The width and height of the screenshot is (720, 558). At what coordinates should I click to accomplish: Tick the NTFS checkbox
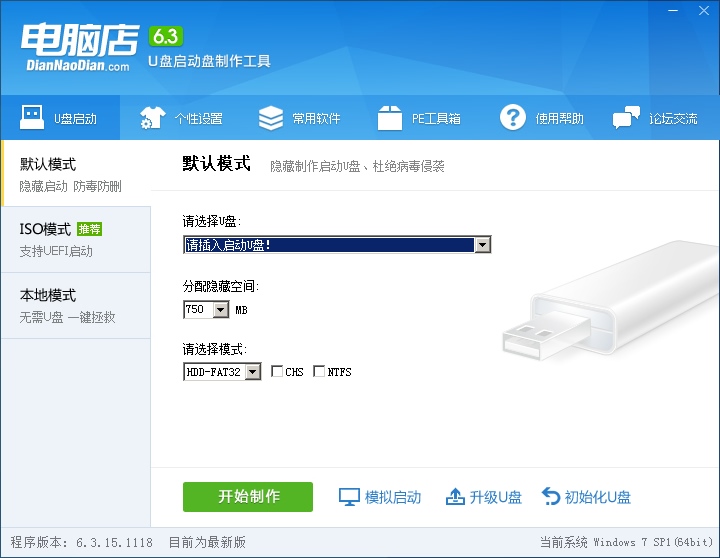click(319, 372)
